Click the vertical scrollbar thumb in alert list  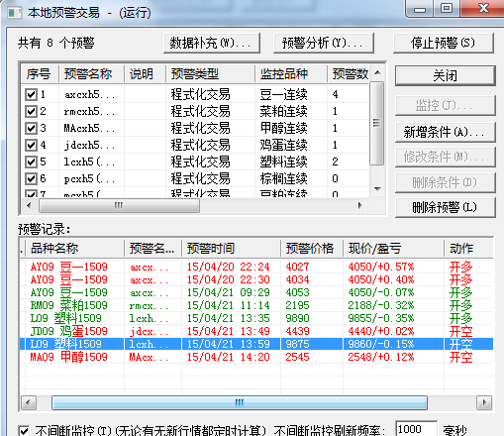[376, 123]
